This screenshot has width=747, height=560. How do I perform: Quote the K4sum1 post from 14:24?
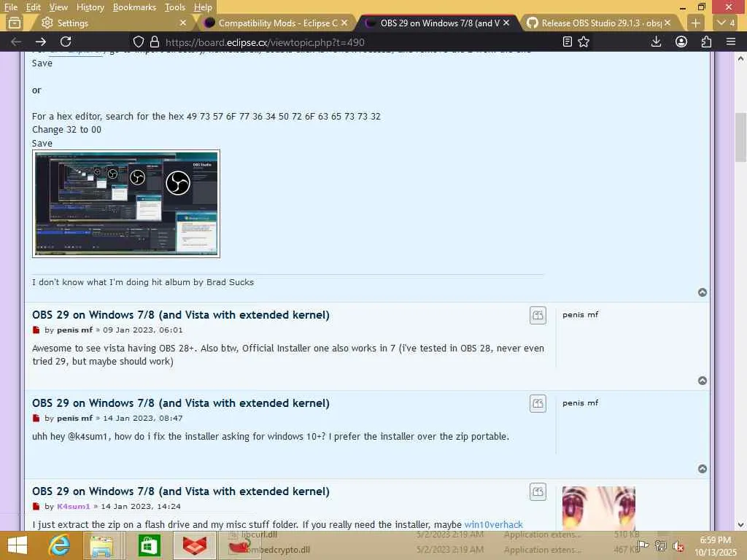(538, 491)
